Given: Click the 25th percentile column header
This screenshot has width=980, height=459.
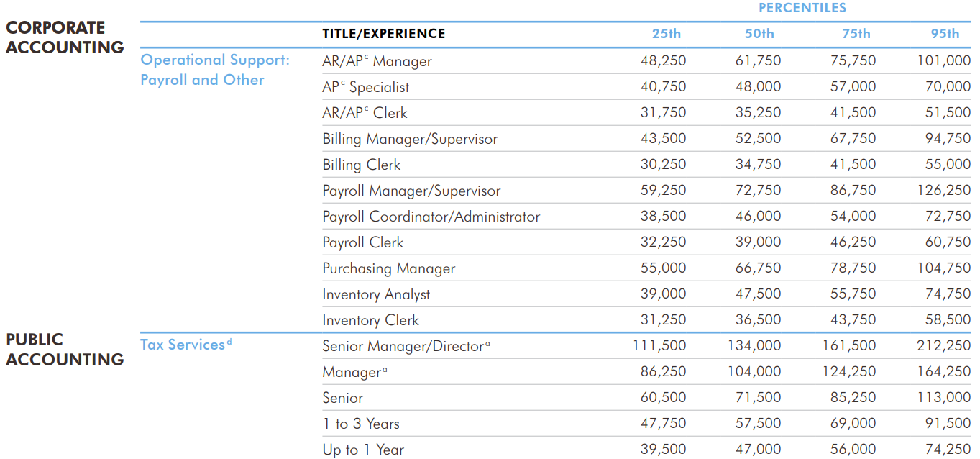Looking at the screenshot, I should click(666, 34).
